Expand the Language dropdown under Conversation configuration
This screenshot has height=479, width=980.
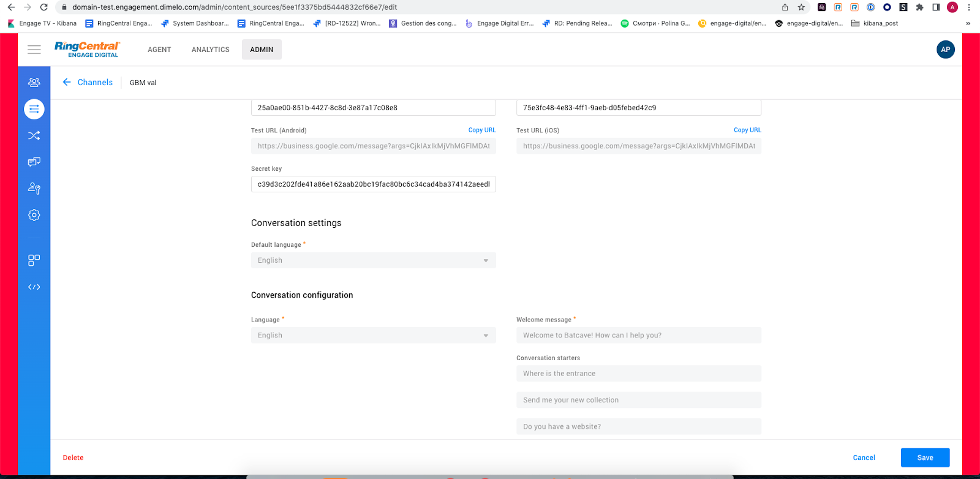[x=374, y=335]
